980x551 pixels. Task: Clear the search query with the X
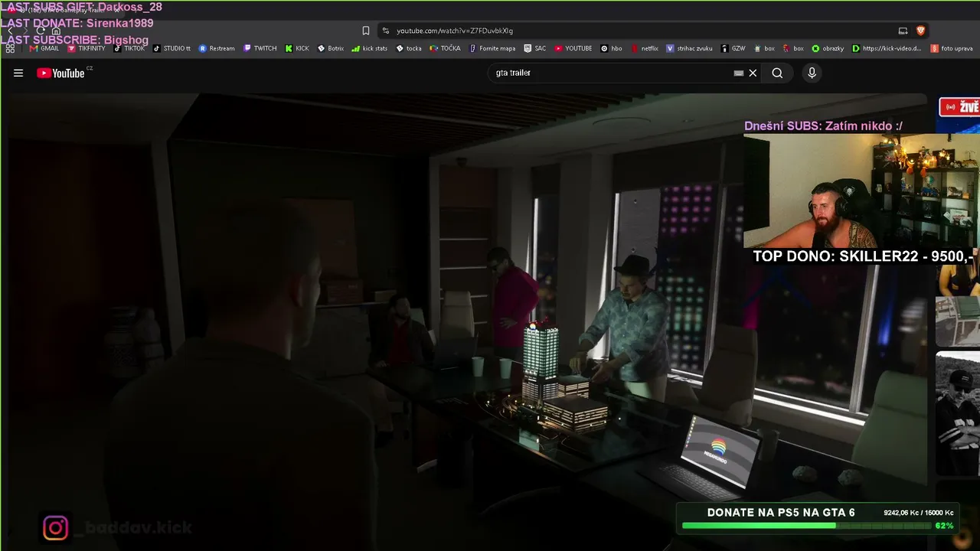click(753, 73)
